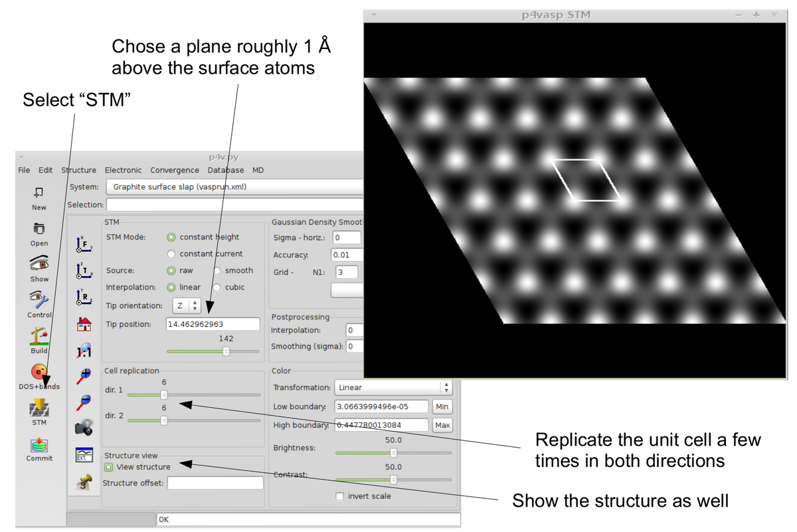Open the Control panel icon
797x532 pixels.
[x=39, y=298]
